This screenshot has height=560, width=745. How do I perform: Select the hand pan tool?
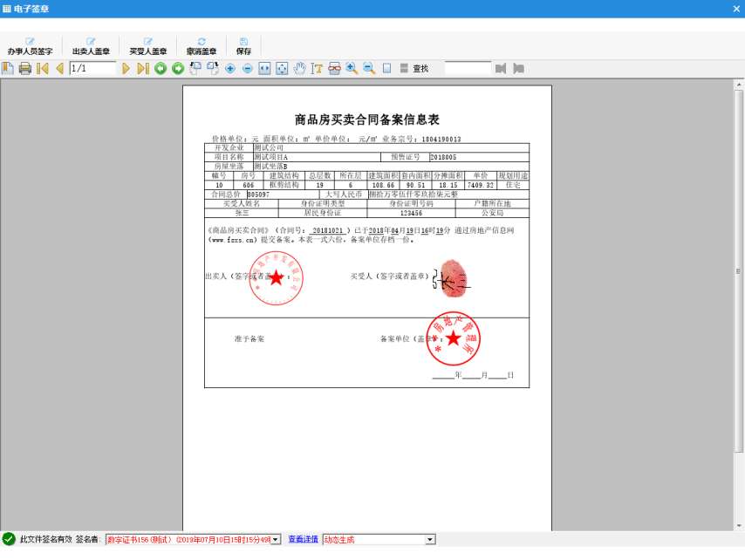[300, 68]
